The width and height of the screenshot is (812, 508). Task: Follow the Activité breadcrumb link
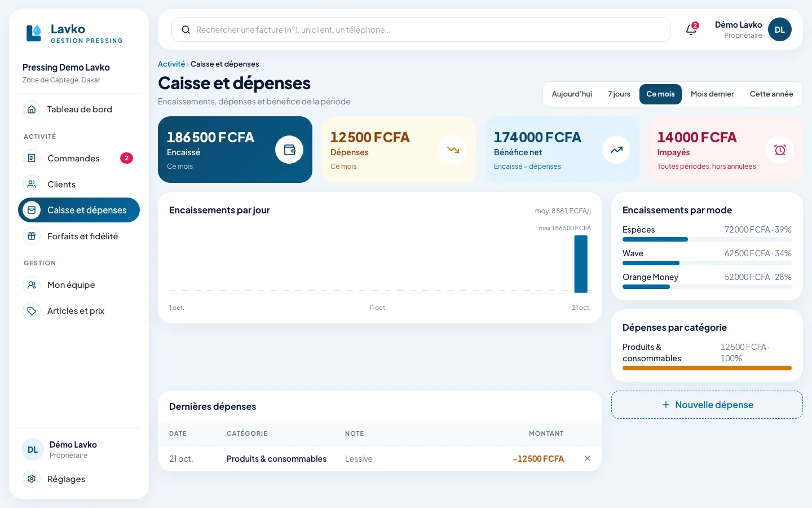(x=171, y=64)
